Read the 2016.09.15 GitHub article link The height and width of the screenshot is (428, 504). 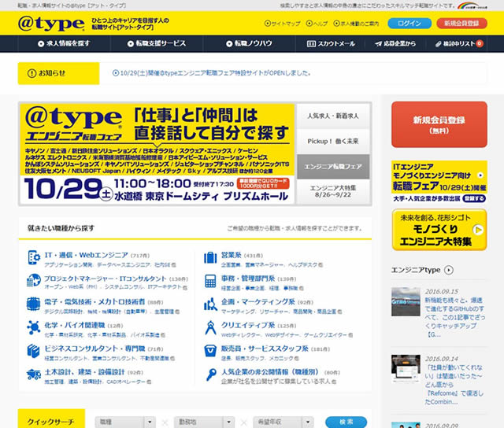point(454,317)
